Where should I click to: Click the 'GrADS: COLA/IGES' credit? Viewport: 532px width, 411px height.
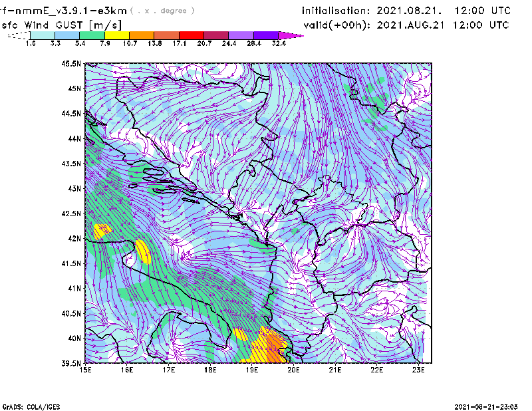(31, 406)
